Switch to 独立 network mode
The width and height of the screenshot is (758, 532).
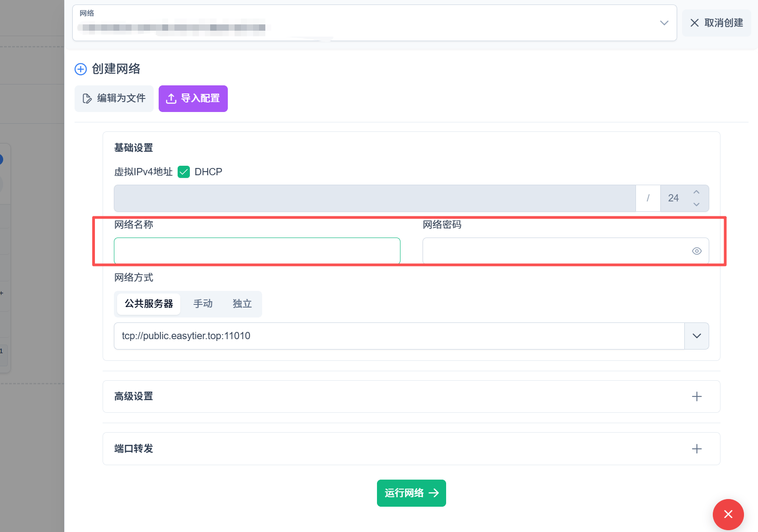[x=242, y=304]
